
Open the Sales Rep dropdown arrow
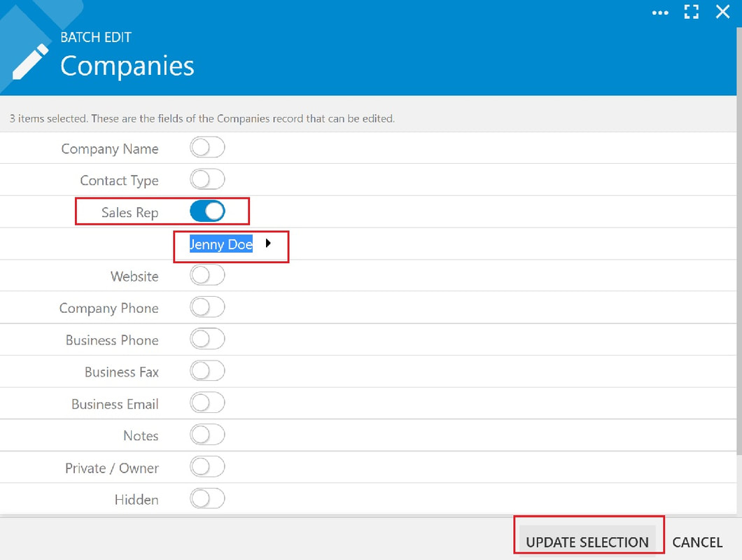[x=268, y=244]
